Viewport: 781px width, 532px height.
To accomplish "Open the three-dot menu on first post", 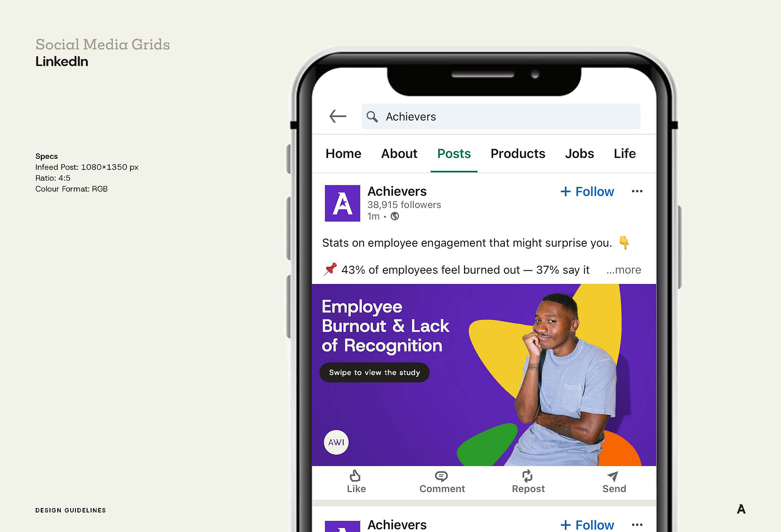I will (637, 191).
